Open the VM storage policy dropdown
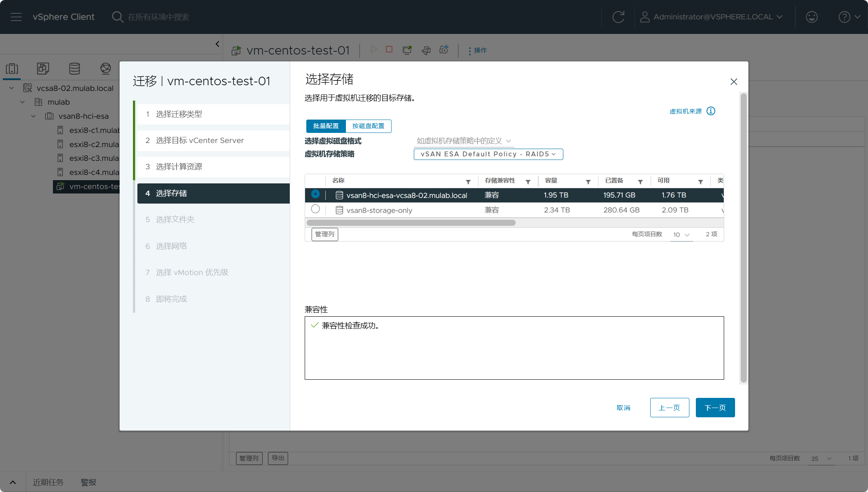 click(488, 154)
